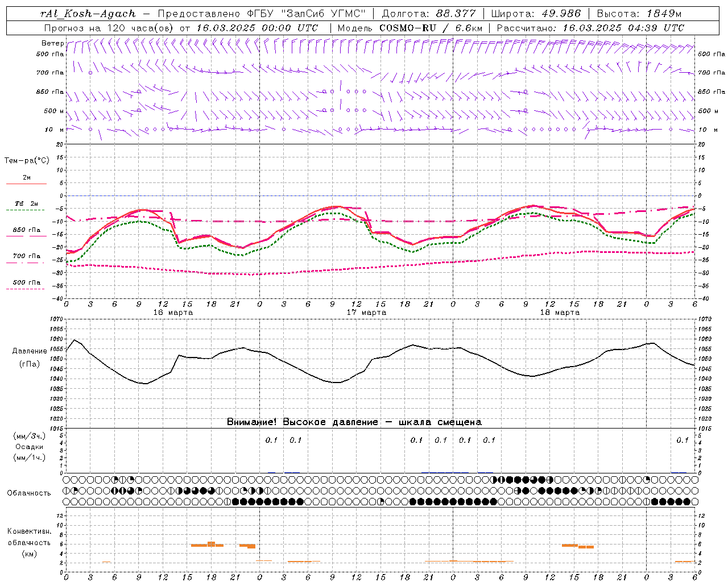The height and width of the screenshot is (582, 728).
Task: Click the (мм/1ч.) precipitation unit label
Action: (x=29, y=458)
